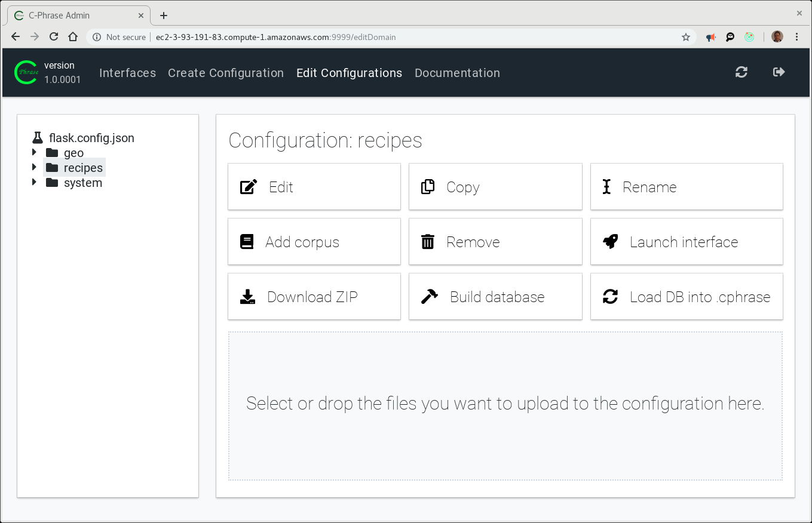Open the Interfaces menu item
Screen dimensions: 812x523
(127, 73)
